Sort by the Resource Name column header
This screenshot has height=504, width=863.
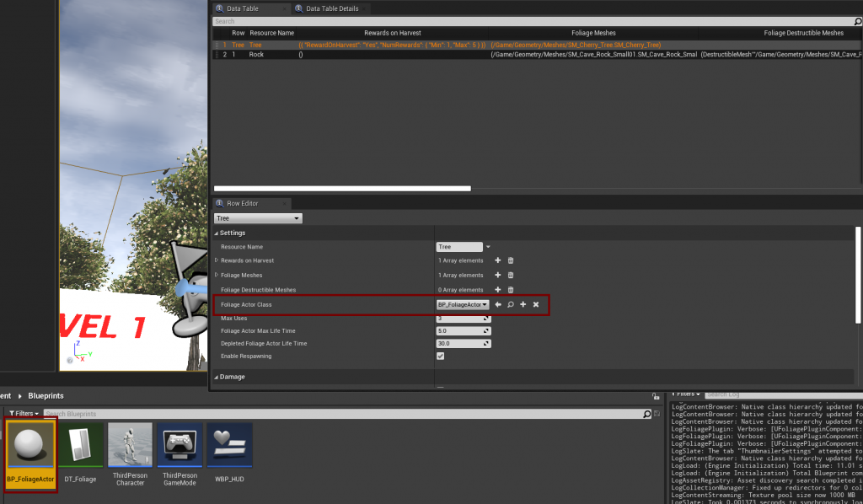point(272,33)
